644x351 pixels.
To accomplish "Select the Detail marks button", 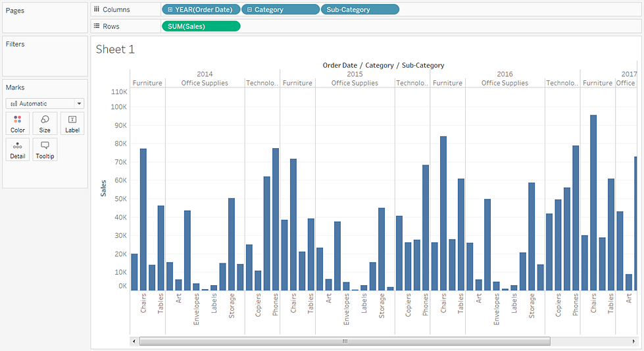I will 18,149.
